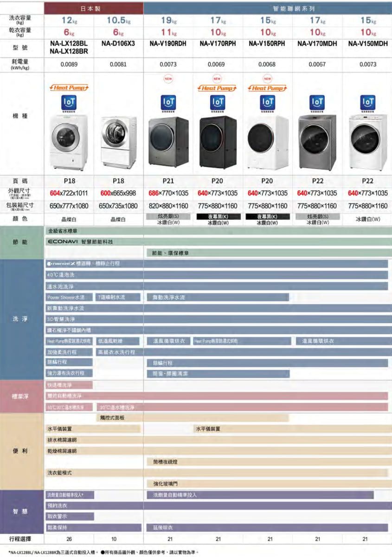Select the 夜幕黑(K) swatch under NA-V170RPH
392x557 pixels.
coord(217,217)
